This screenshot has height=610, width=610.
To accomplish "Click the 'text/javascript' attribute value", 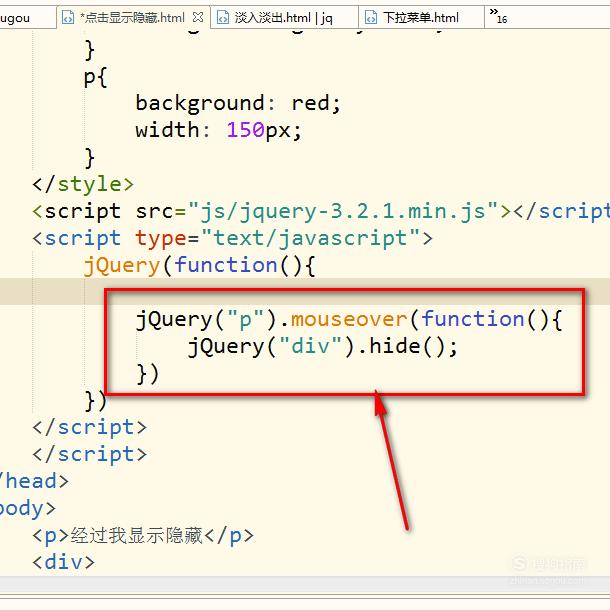I will click(311, 238).
